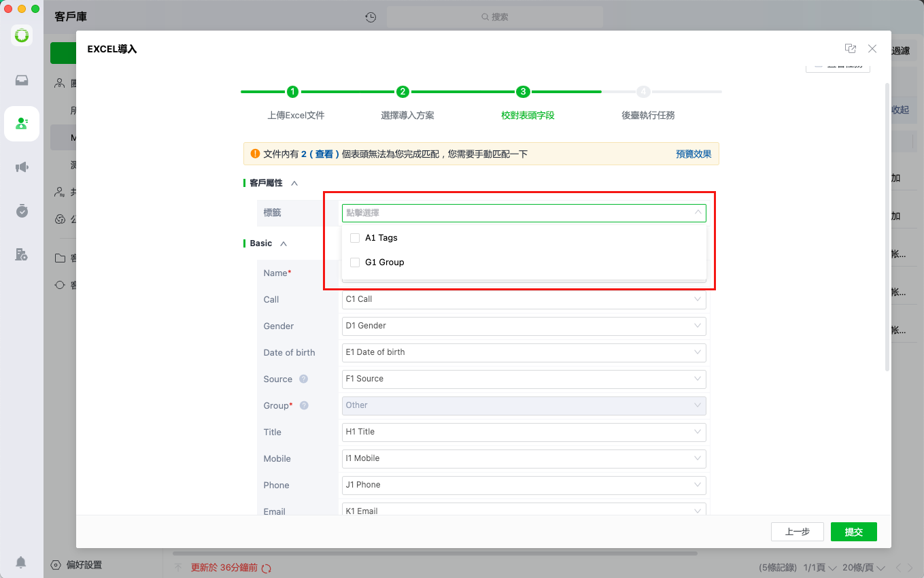Open the D1 Gender dropdown
The image size is (924, 578).
click(524, 326)
